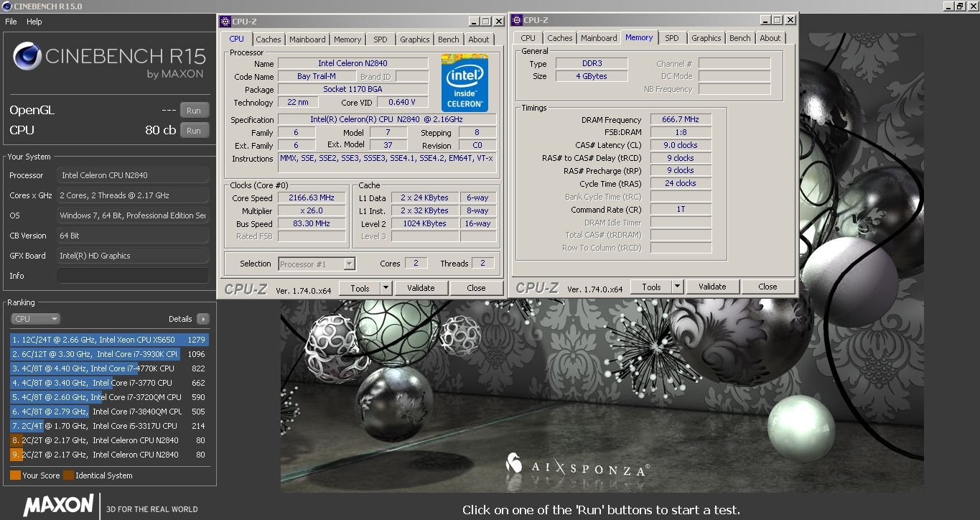This screenshot has height=520, width=980.
Task: Click Tools button in right CPU-Z
Action: coord(651,287)
